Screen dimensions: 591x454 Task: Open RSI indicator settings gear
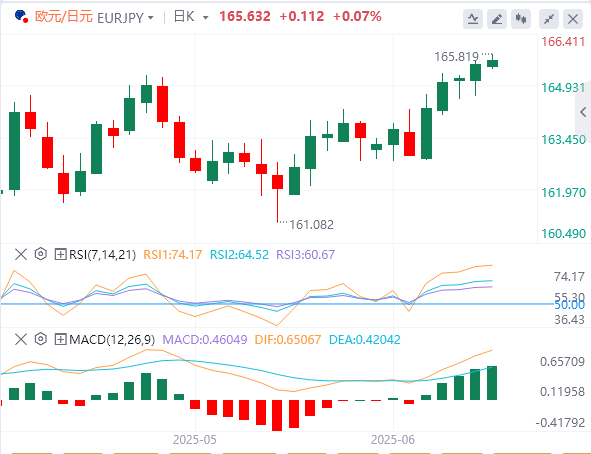tap(40, 254)
